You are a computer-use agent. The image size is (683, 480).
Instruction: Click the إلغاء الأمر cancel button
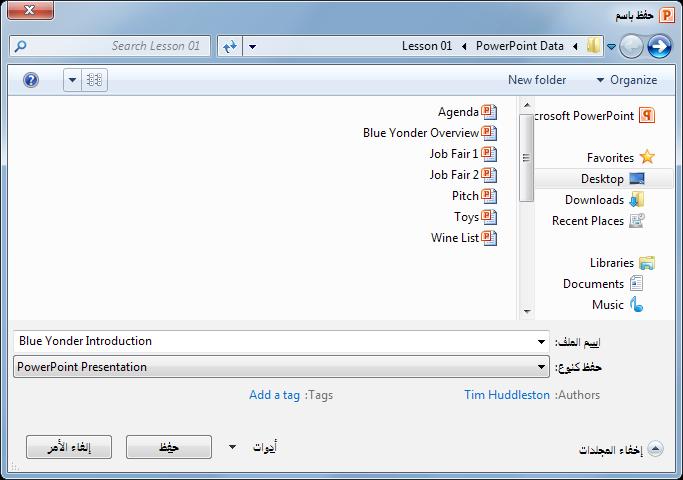tap(69, 447)
